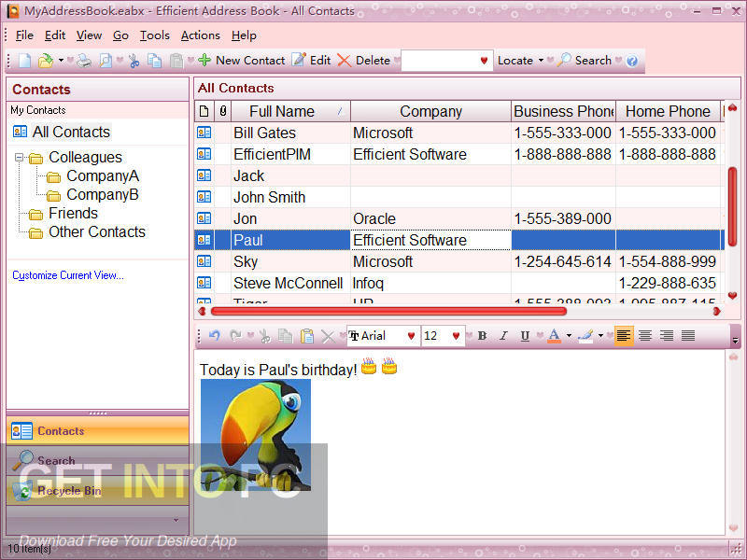This screenshot has width=747, height=560.
Task: Switch to the Search navigation pane button
Action: tap(98, 460)
